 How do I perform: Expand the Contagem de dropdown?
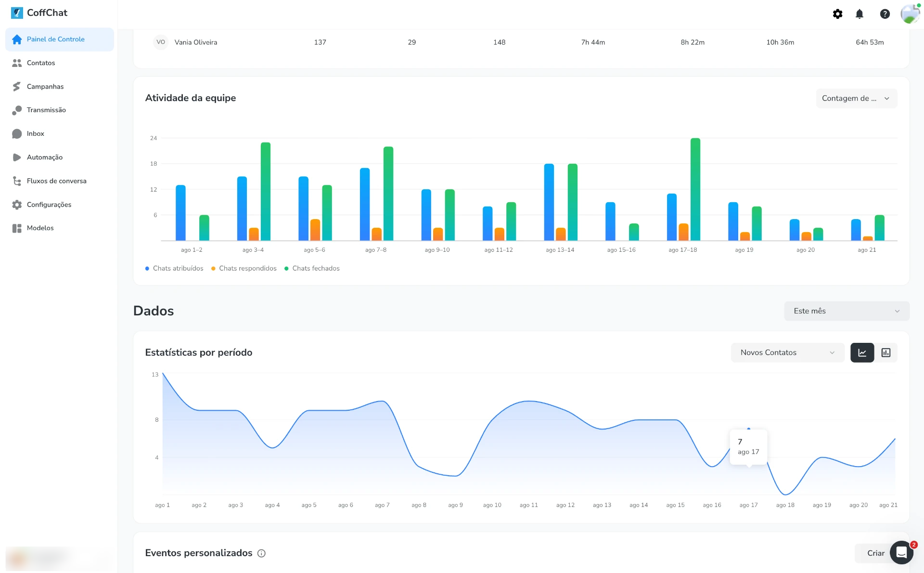(856, 98)
